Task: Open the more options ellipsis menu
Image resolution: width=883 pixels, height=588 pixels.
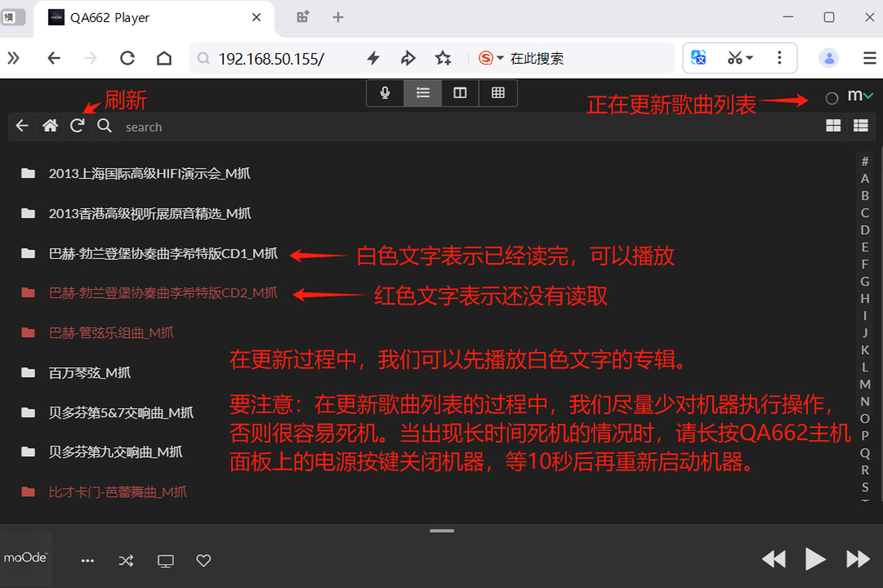Action: click(88, 560)
